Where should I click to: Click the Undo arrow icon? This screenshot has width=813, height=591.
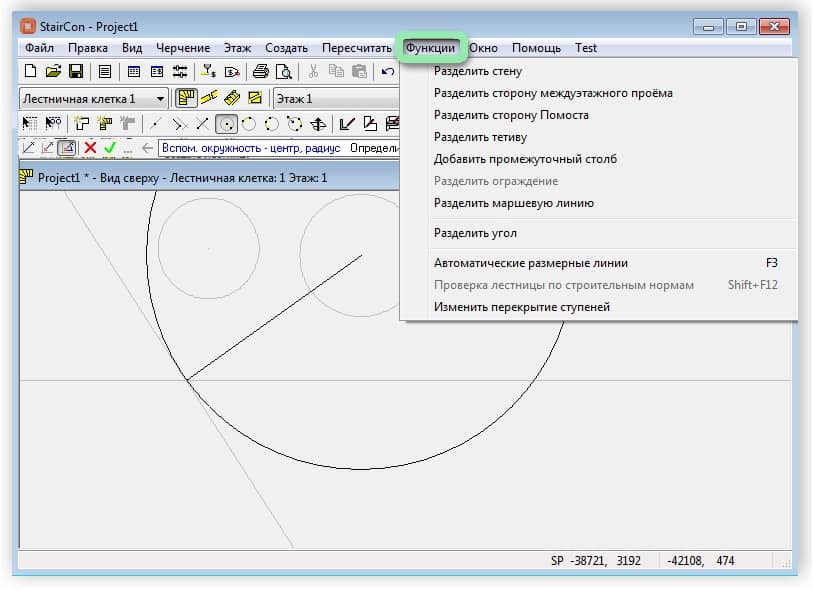pyautogui.click(x=388, y=71)
